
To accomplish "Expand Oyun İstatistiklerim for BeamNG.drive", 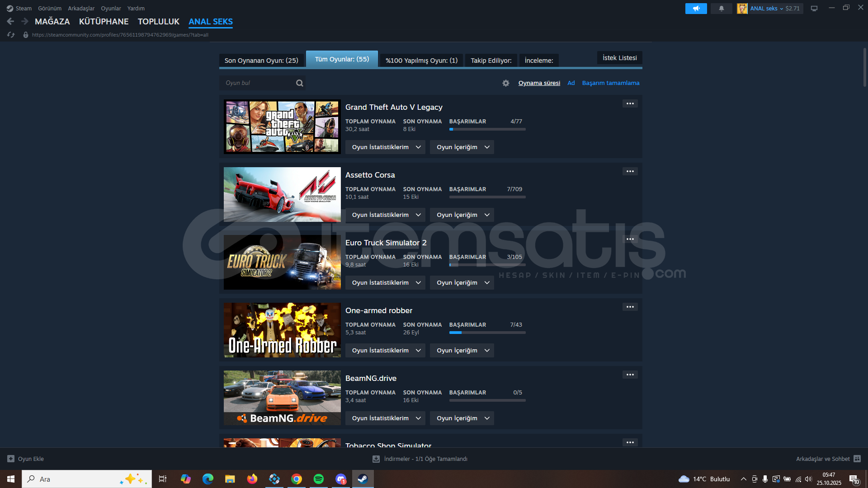I will coord(385,418).
